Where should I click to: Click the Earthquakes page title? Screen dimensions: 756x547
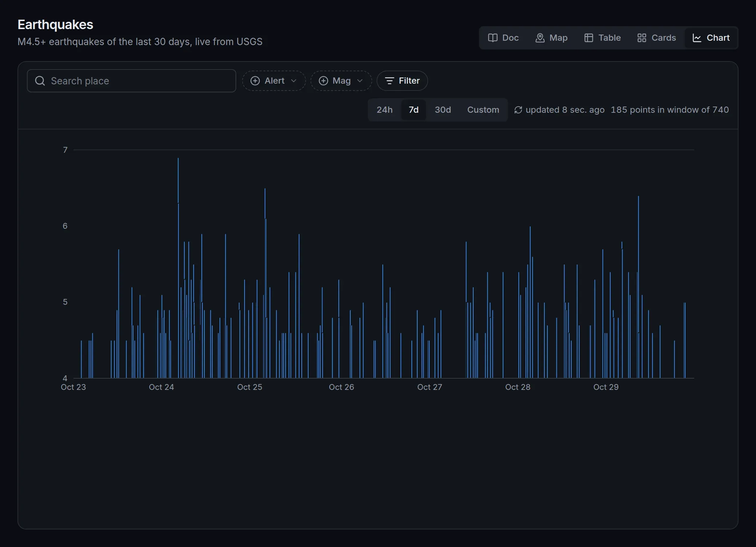(x=55, y=25)
